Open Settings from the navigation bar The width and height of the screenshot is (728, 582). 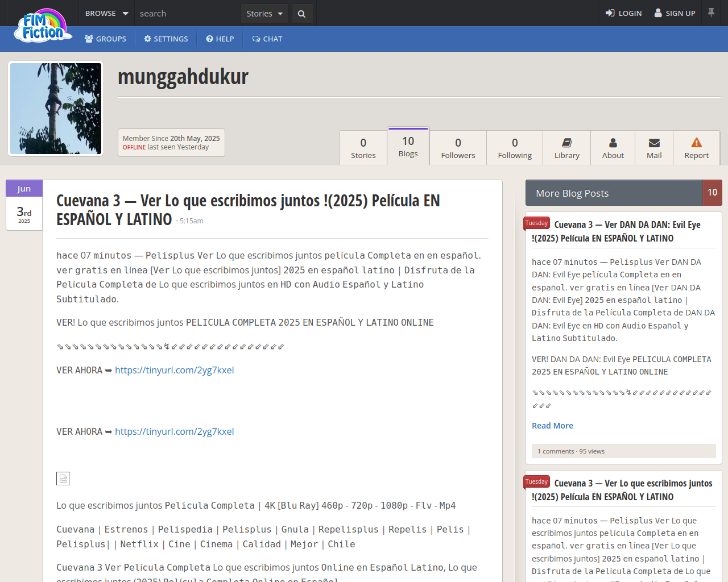[x=166, y=39]
